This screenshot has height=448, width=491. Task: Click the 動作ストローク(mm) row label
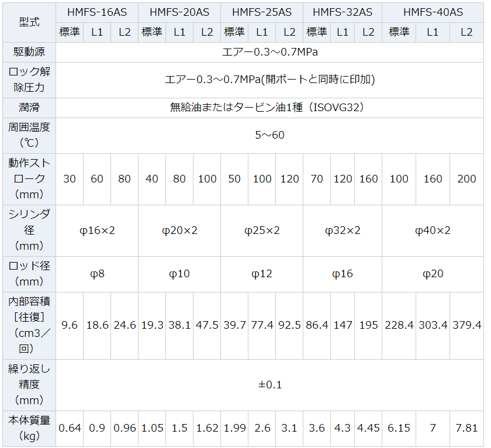29,179
